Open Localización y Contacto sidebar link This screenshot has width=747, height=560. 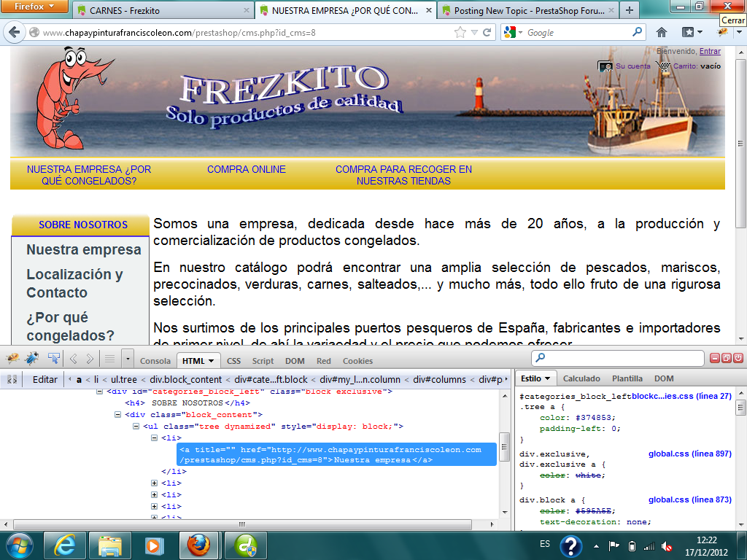[75, 284]
